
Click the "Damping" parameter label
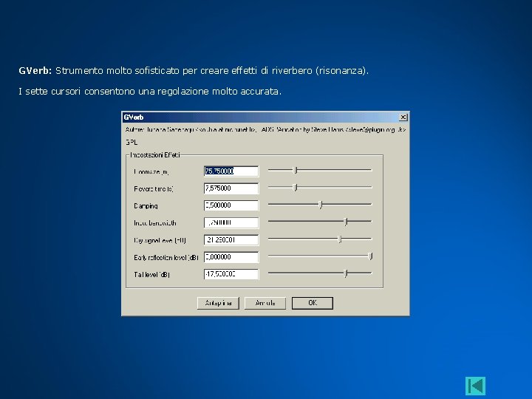[x=146, y=206]
